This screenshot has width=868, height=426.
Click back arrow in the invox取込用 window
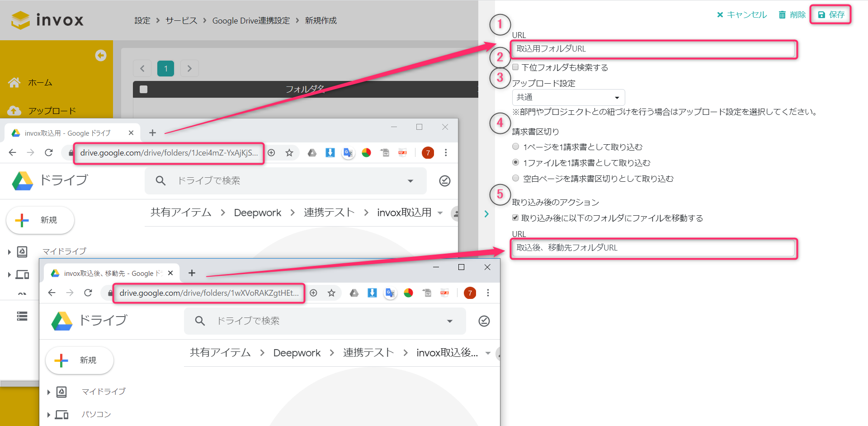(13, 153)
